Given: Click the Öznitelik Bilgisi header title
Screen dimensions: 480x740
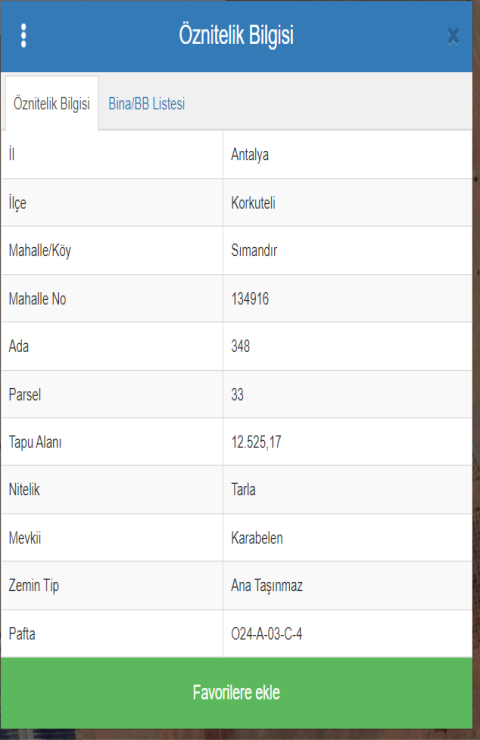Looking at the screenshot, I should 236,35.
